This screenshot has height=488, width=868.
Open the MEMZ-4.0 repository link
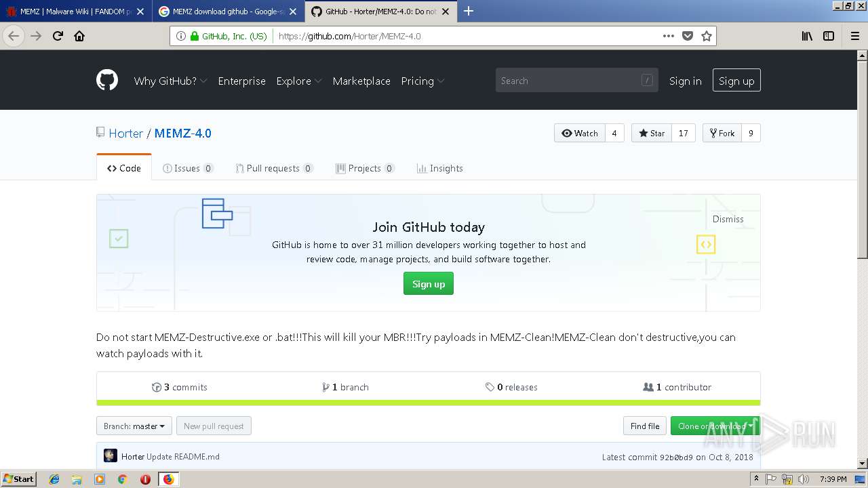(183, 134)
